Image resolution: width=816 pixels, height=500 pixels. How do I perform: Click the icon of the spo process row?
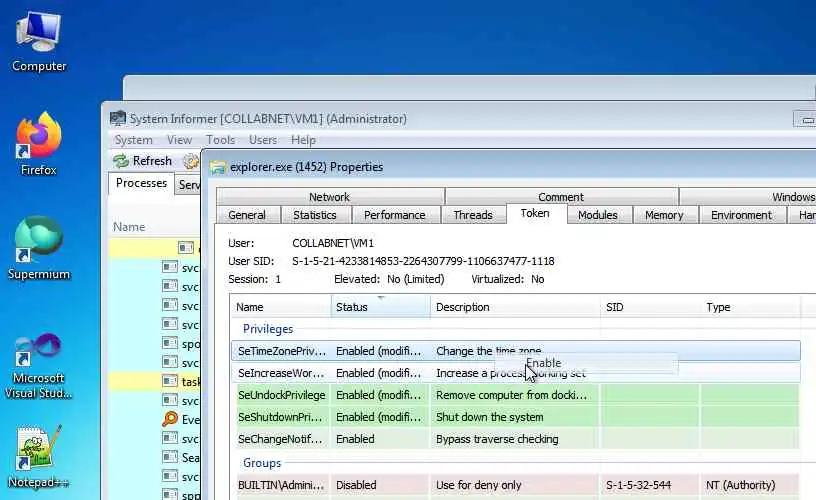pyautogui.click(x=170, y=343)
